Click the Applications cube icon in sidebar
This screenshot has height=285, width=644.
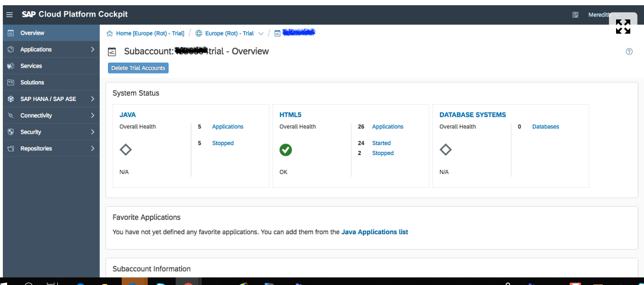click(x=11, y=49)
